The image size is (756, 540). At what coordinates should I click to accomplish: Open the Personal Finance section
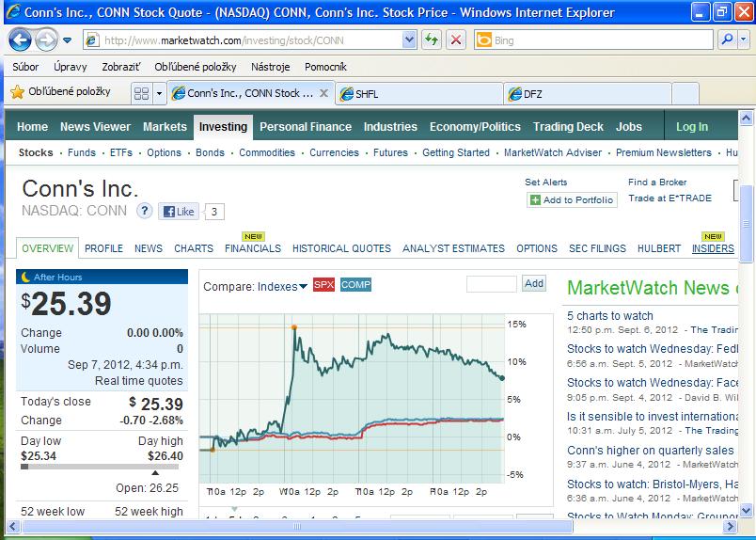tap(306, 127)
